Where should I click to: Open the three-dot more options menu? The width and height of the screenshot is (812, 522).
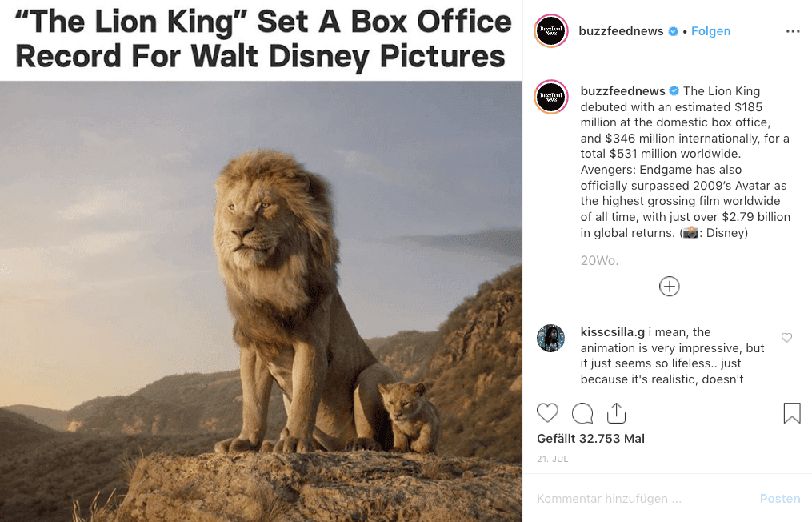[x=793, y=31]
